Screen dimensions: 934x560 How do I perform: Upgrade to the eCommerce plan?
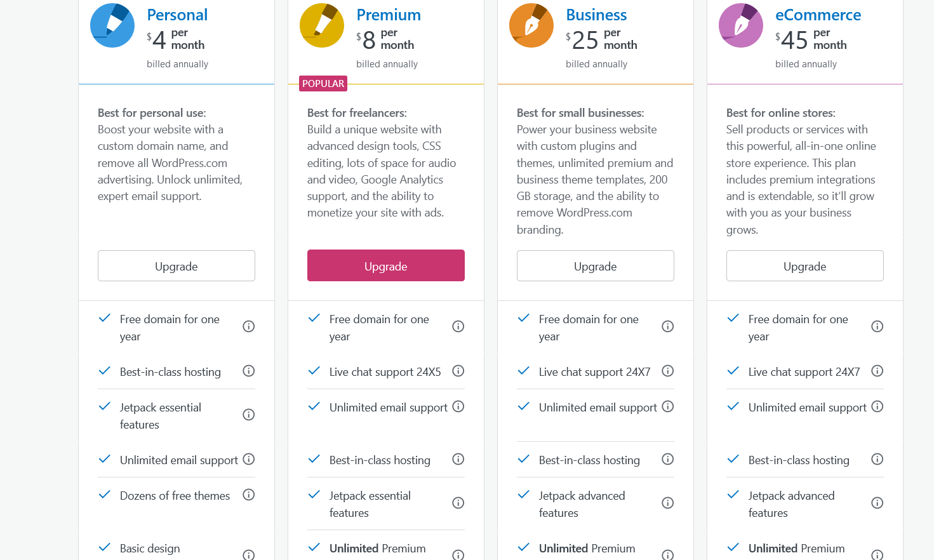[x=805, y=266]
